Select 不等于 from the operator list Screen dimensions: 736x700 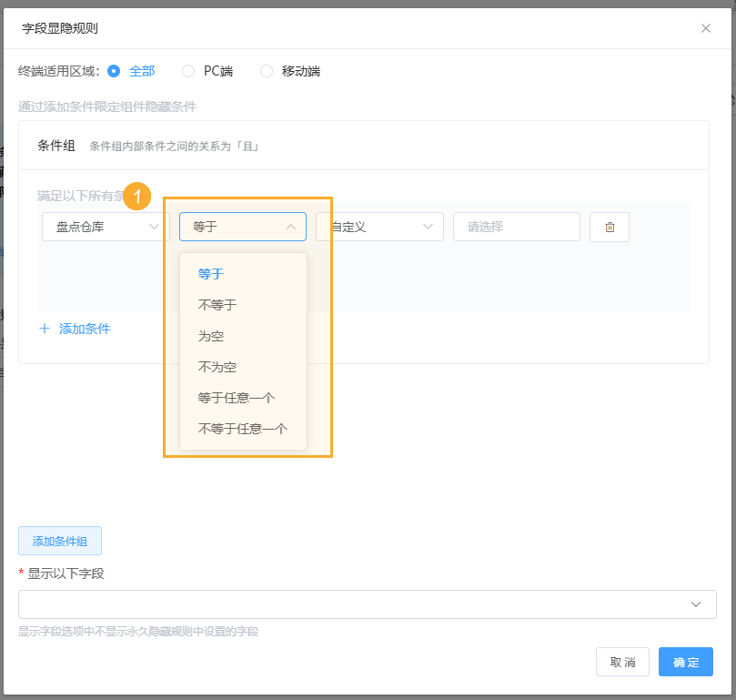[217, 304]
